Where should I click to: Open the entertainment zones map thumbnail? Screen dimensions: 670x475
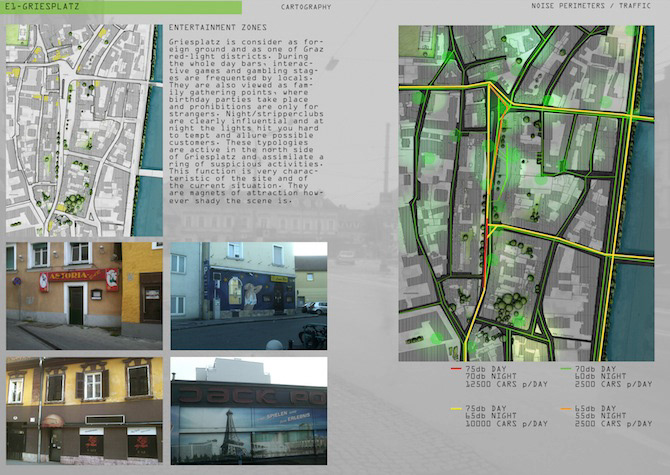[84, 130]
